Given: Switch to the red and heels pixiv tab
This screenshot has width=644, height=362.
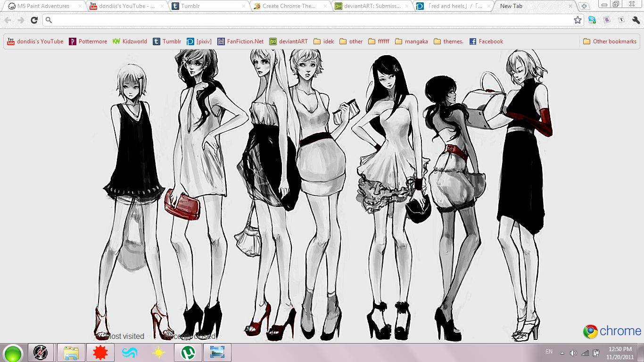Looking at the screenshot, I should (x=452, y=6).
